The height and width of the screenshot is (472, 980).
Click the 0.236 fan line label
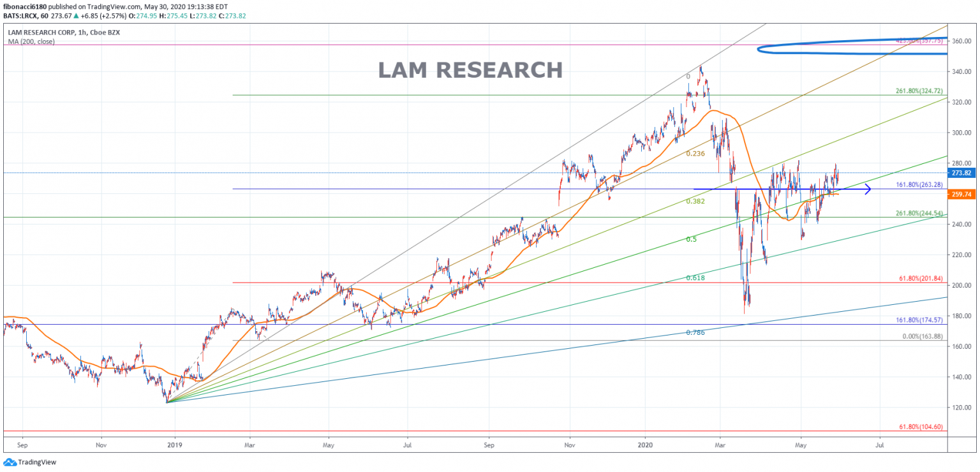click(x=695, y=154)
